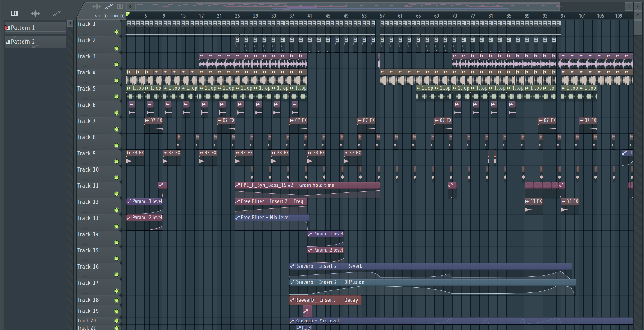Open the Free Filter Freq clip's menu icon
This screenshot has height=330, width=644.
click(x=237, y=202)
